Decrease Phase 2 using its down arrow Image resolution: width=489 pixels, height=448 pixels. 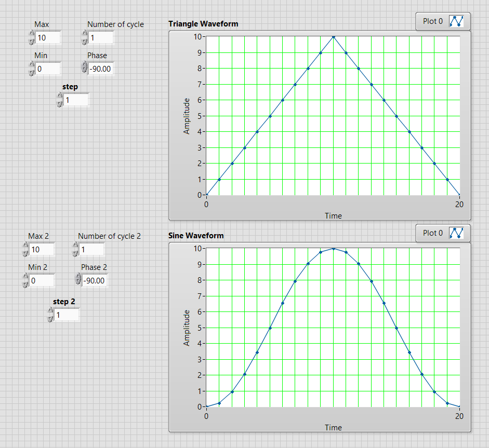[78, 282]
